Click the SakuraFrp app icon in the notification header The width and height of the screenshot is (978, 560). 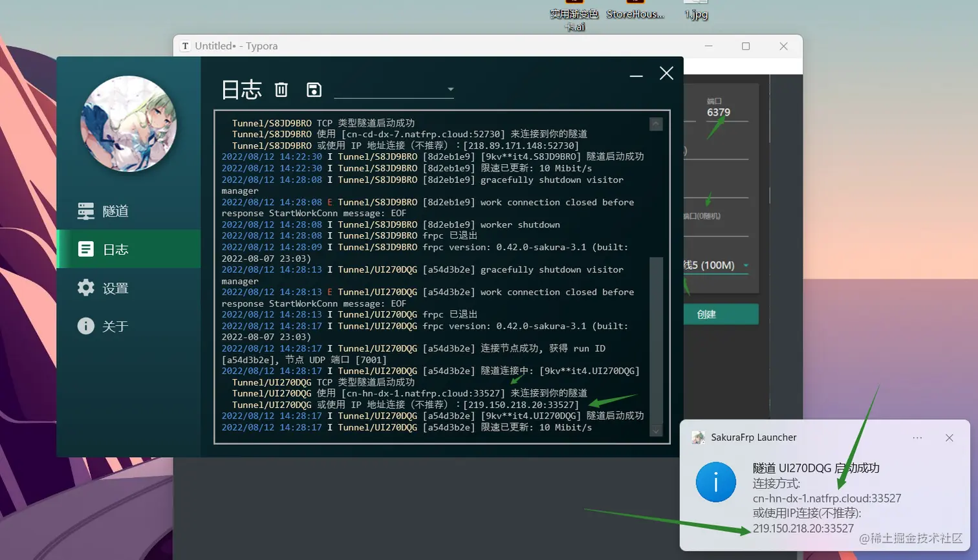click(698, 438)
